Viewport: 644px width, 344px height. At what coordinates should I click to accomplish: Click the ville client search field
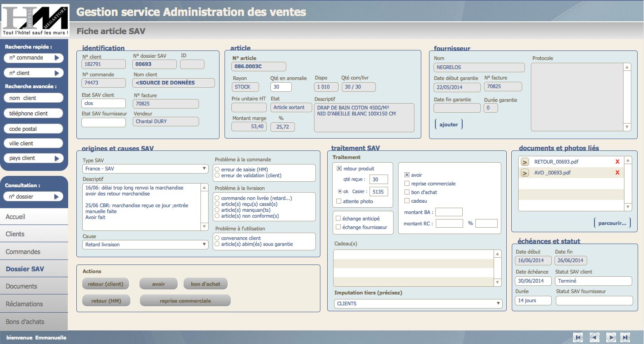click(34, 144)
